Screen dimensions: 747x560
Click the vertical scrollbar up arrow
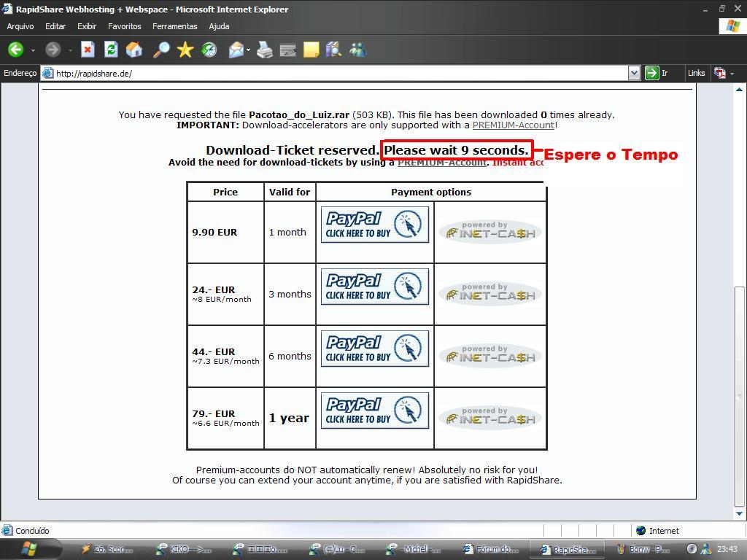tap(740, 90)
